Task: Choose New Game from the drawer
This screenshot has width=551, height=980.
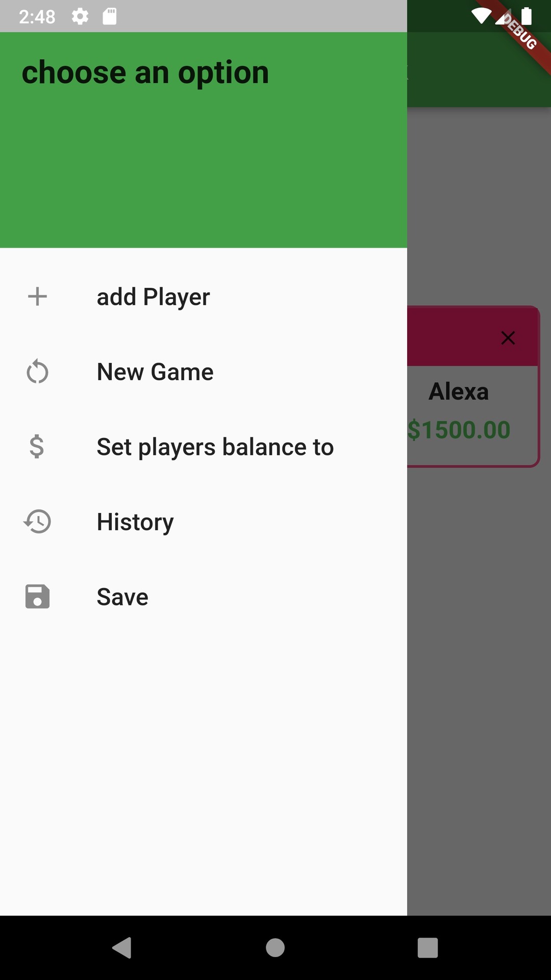Action: click(x=204, y=372)
